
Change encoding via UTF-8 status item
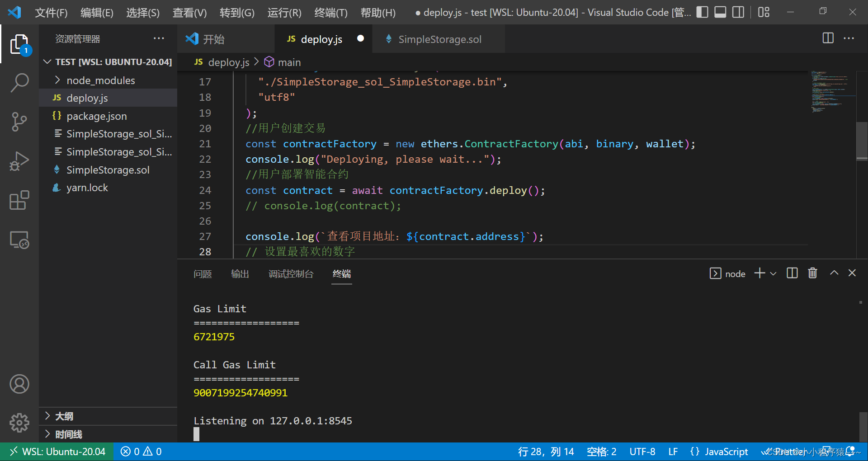coord(642,452)
